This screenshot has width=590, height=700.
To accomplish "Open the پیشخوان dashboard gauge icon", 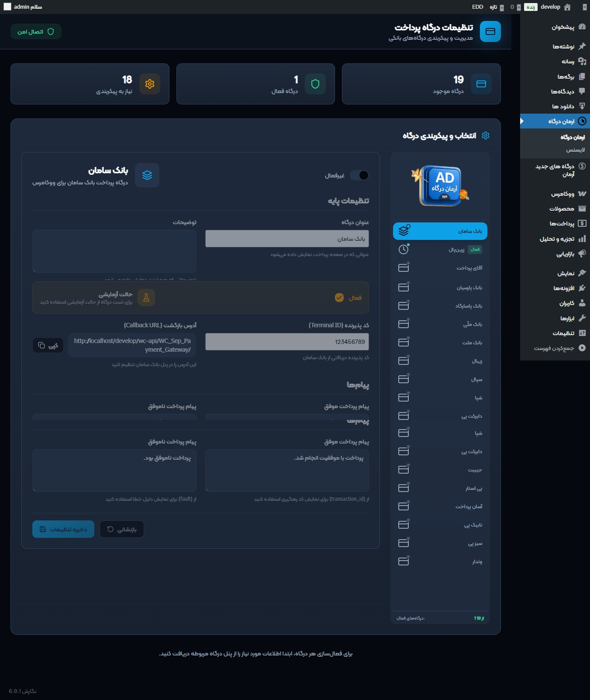I will point(582,27).
